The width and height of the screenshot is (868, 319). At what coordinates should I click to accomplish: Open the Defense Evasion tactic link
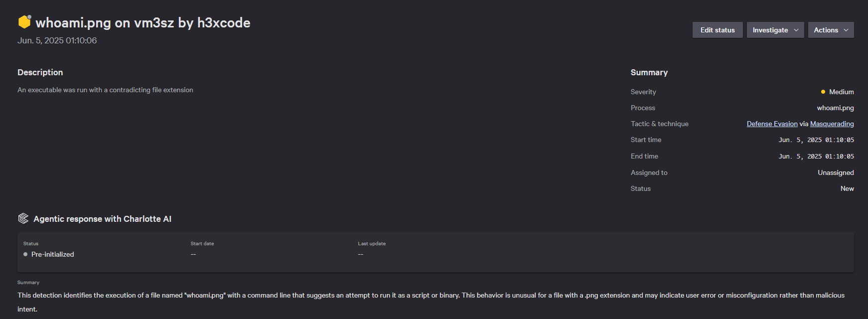tap(772, 124)
